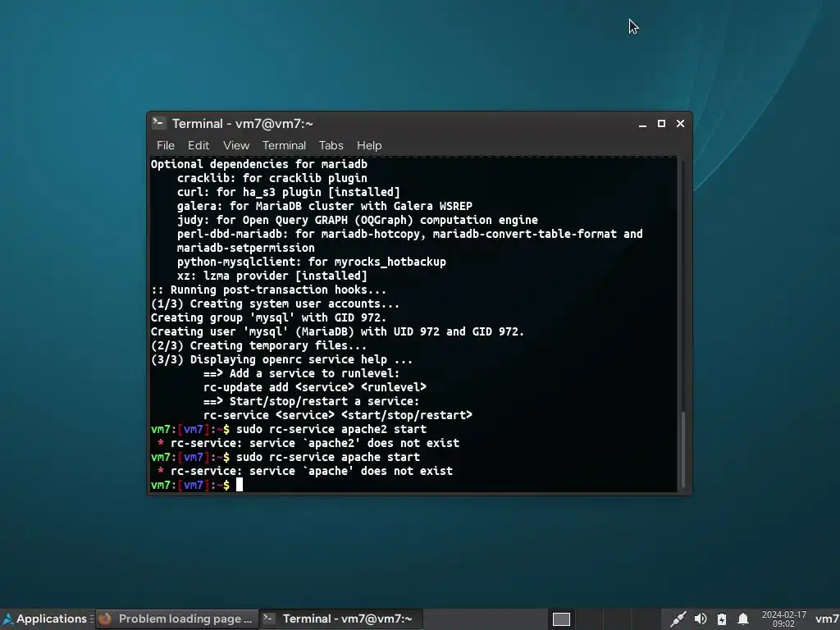This screenshot has width=840, height=630.
Task: Open the Help menu in Terminal
Action: click(369, 145)
